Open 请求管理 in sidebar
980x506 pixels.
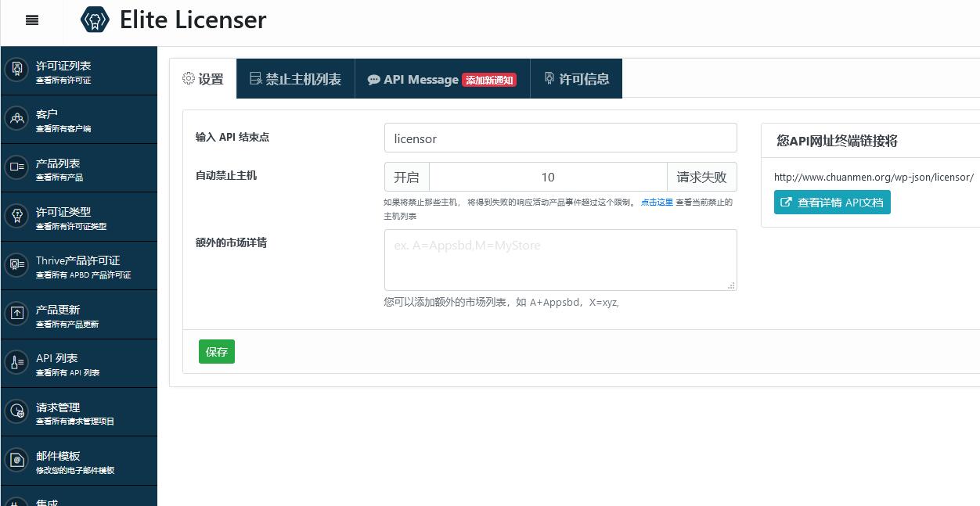(79, 412)
